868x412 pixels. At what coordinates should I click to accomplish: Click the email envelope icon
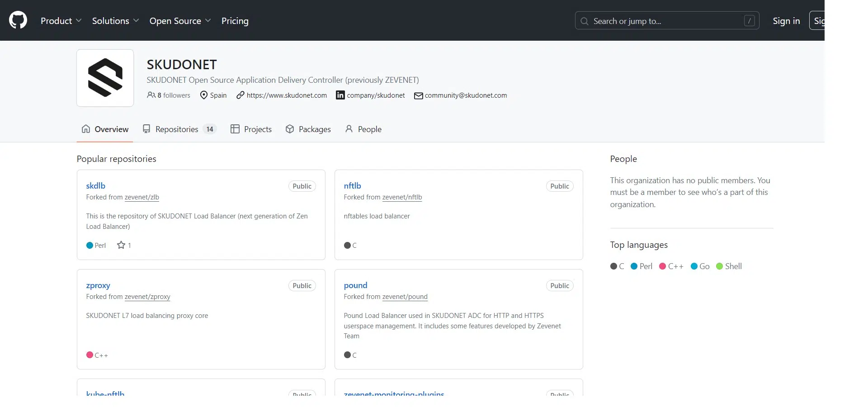418,95
